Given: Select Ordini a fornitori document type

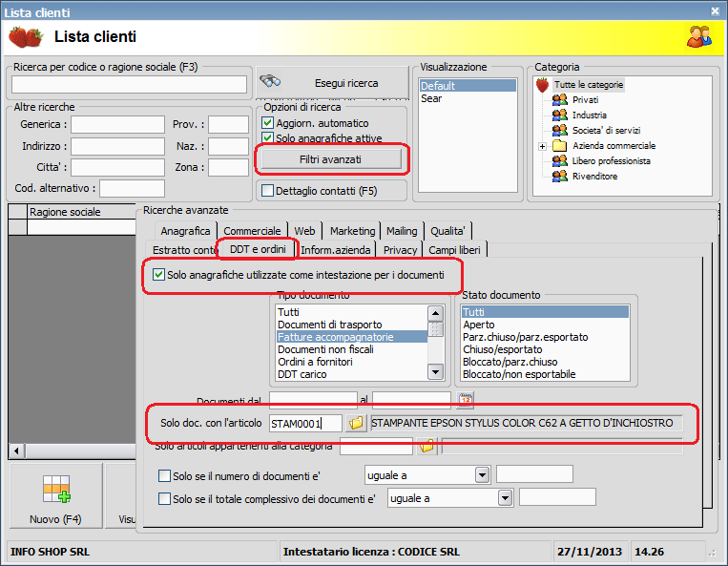Looking at the screenshot, I should coord(351,362).
